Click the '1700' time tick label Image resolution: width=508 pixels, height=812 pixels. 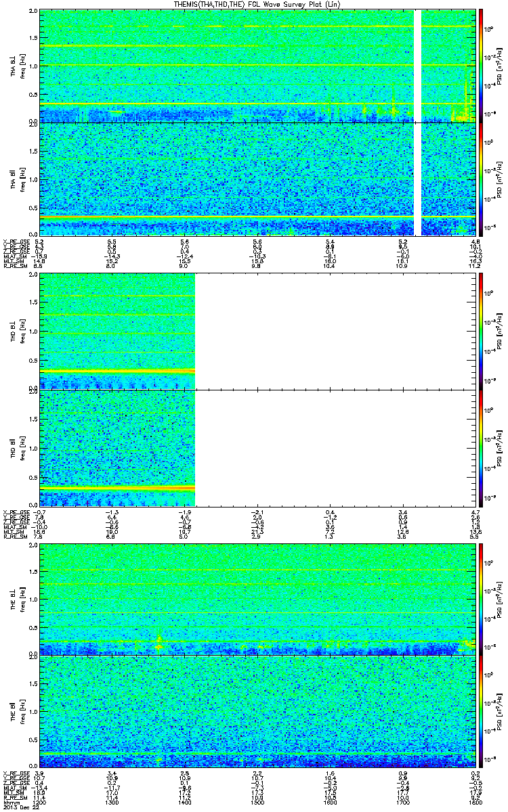(402, 803)
